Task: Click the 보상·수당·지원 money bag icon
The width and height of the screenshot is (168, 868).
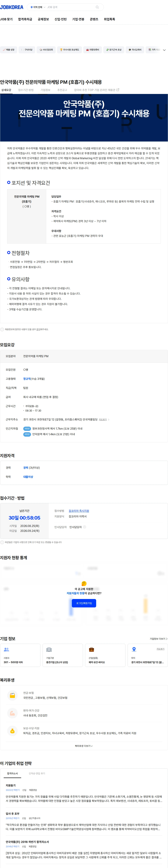Action: (12, 731)
